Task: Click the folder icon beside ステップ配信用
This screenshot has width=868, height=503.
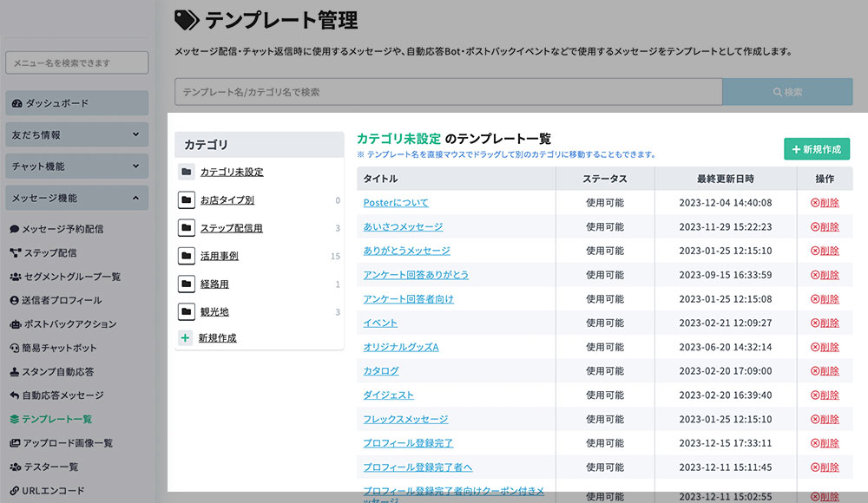Action: 187,227
